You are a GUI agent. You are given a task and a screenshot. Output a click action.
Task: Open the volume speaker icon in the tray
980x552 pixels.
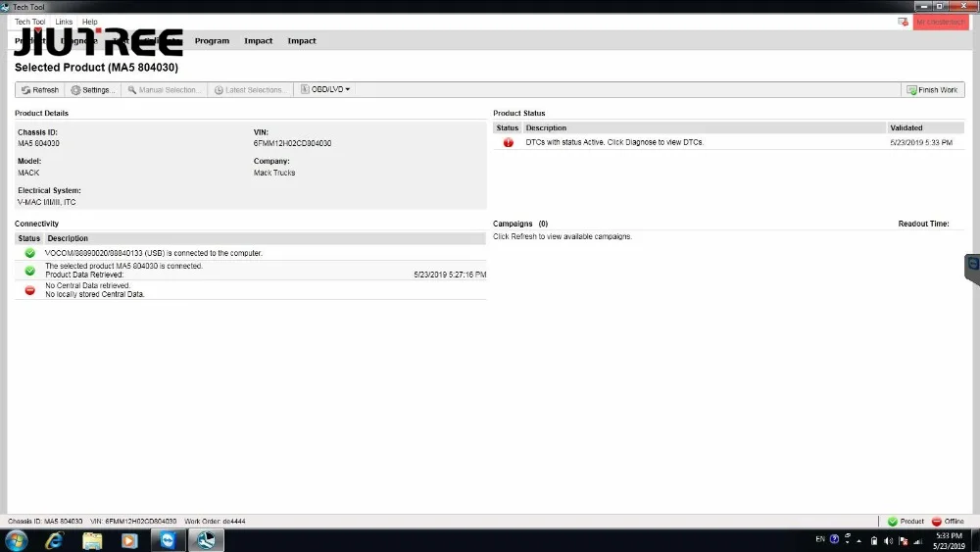[x=888, y=541]
